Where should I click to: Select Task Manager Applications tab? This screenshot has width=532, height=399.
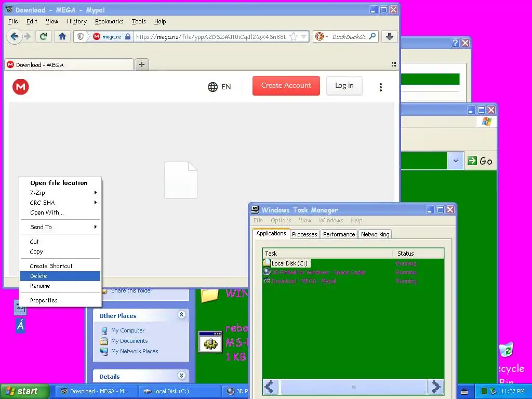coord(271,233)
